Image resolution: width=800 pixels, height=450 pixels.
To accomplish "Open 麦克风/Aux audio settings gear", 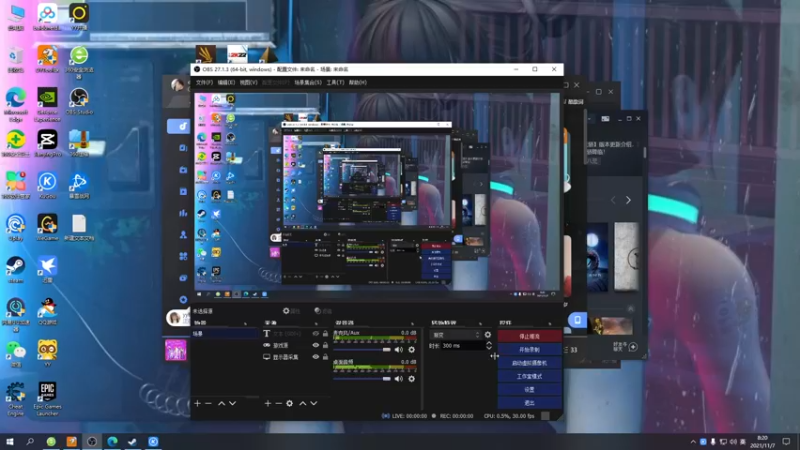I will (x=411, y=349).
